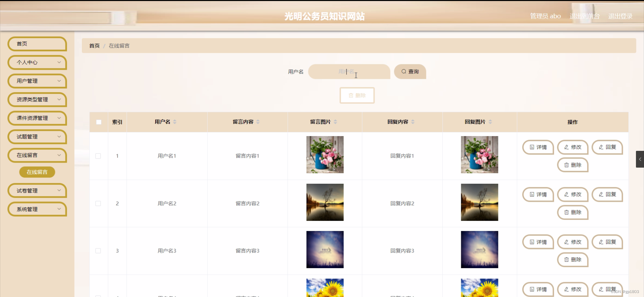Go to 首页 in the sidebar
Viewport: 644px width, 297px height.
[37, 44]
